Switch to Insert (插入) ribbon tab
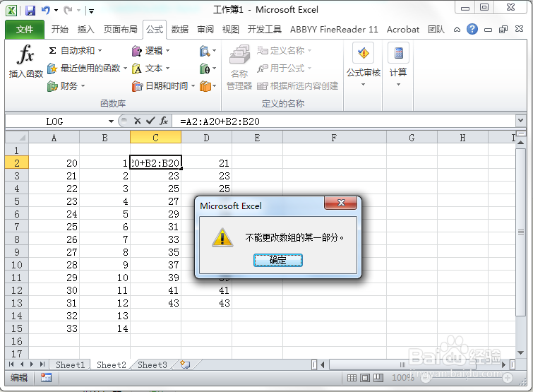The width and height of the screenshot is (533, 392). [x=85, y=30]
